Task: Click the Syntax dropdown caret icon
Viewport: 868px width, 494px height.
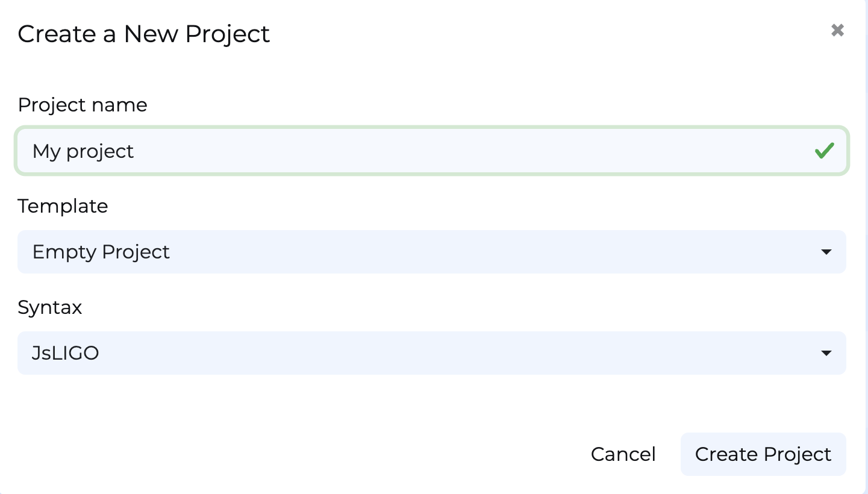Action: [828, 353]
